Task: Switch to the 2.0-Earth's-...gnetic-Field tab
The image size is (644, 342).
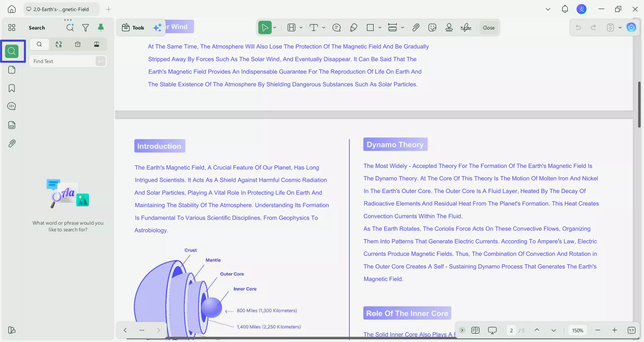Action: [x=61, y=9]
